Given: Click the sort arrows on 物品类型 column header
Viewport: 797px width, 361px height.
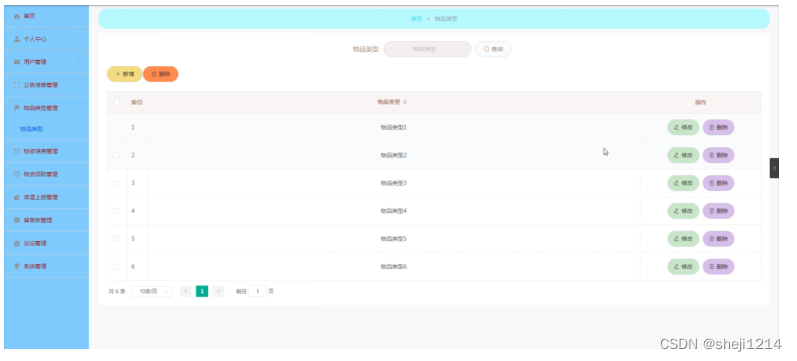Looking at the screenshot, I should [x=405, y=102].
